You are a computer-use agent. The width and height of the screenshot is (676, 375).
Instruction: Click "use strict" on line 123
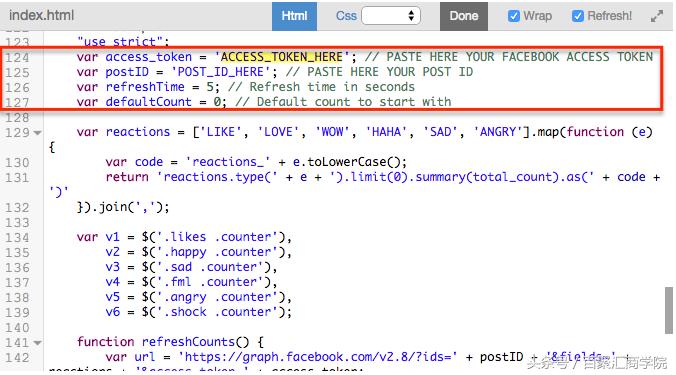pos(120,42)
